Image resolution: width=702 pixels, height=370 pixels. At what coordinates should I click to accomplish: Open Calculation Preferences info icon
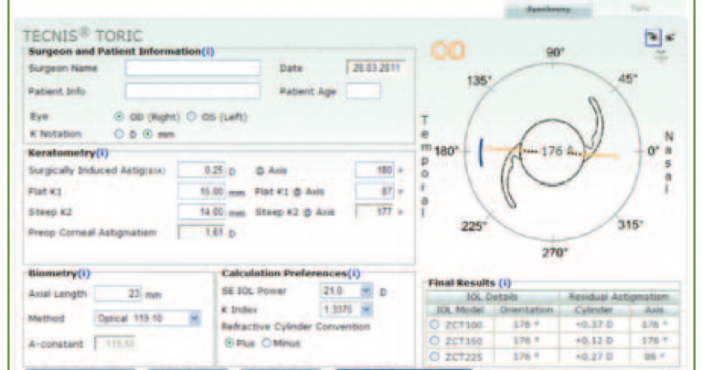pos(354,273)
